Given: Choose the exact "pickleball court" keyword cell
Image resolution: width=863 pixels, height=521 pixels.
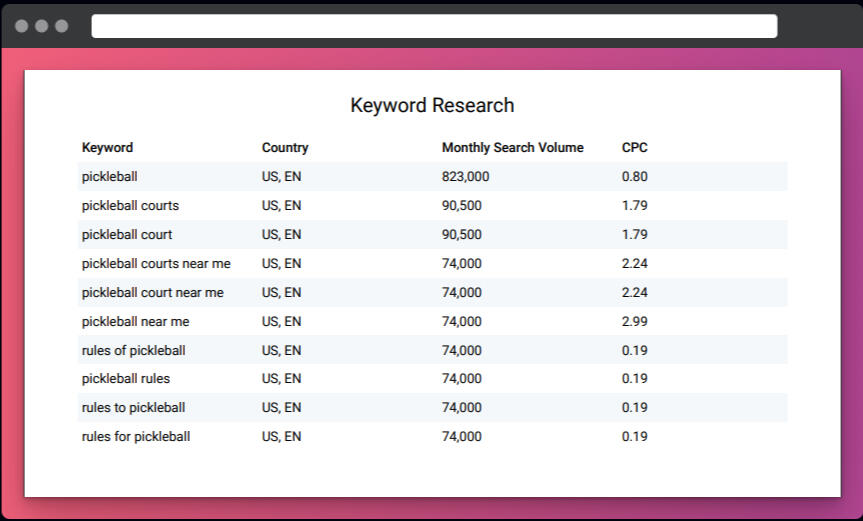Looking at the screenshot, I should tap(127, 235).
